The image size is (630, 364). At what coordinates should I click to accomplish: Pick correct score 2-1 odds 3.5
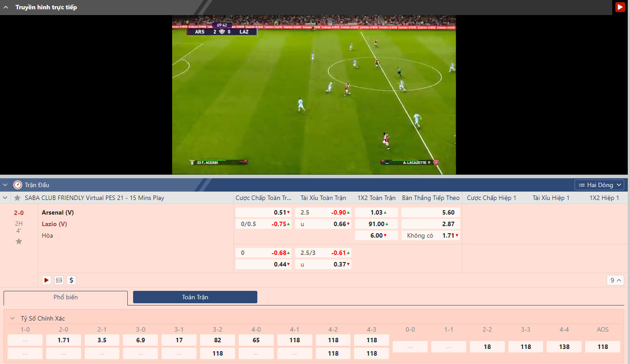tap(102, 340)
